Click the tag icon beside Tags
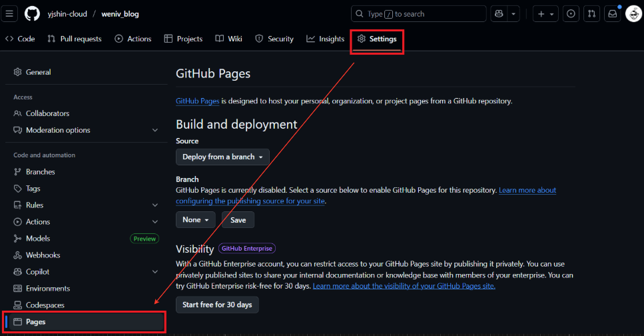Viewport: 644px width, 336px height. pyautogui.click(x=17, y=189)
